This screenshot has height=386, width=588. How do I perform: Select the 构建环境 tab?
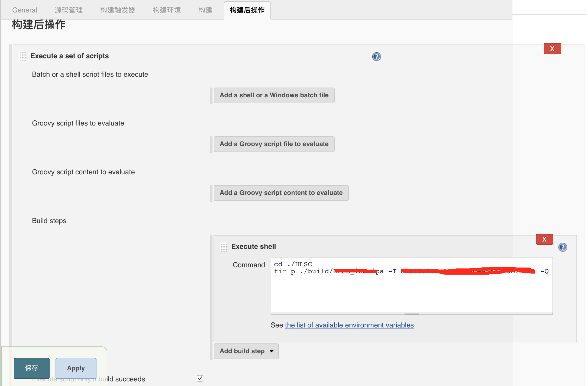tap(167, 10)
